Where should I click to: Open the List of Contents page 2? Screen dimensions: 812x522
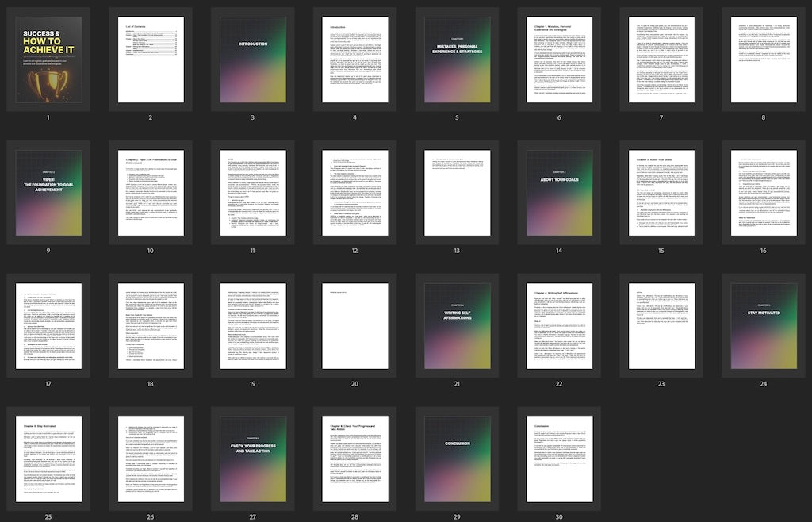coord(151,59)
